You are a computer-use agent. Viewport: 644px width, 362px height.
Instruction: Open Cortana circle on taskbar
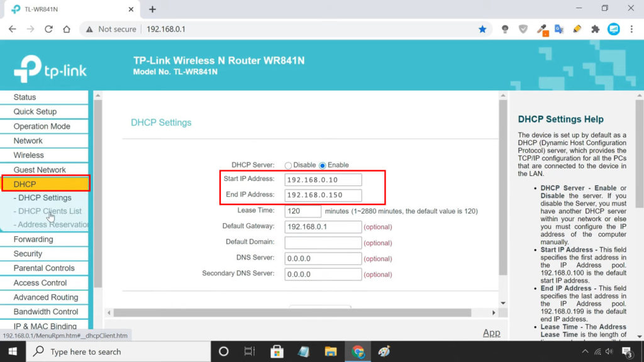click(x=223, y=352)
